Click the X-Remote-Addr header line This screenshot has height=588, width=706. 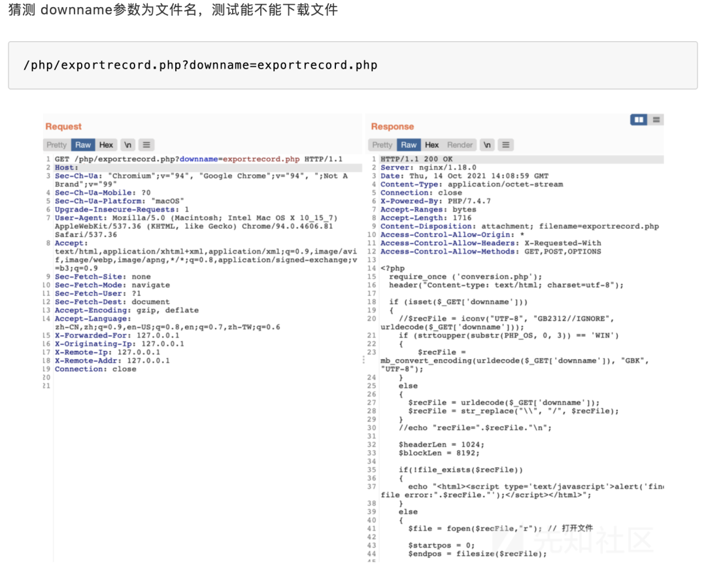112,361
